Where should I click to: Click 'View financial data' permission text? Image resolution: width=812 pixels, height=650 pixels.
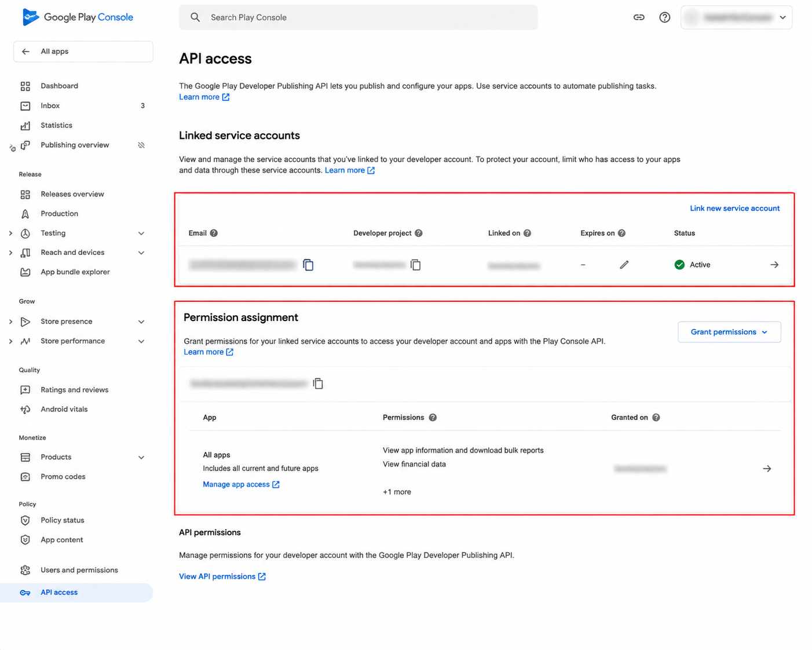pos(414,464)
